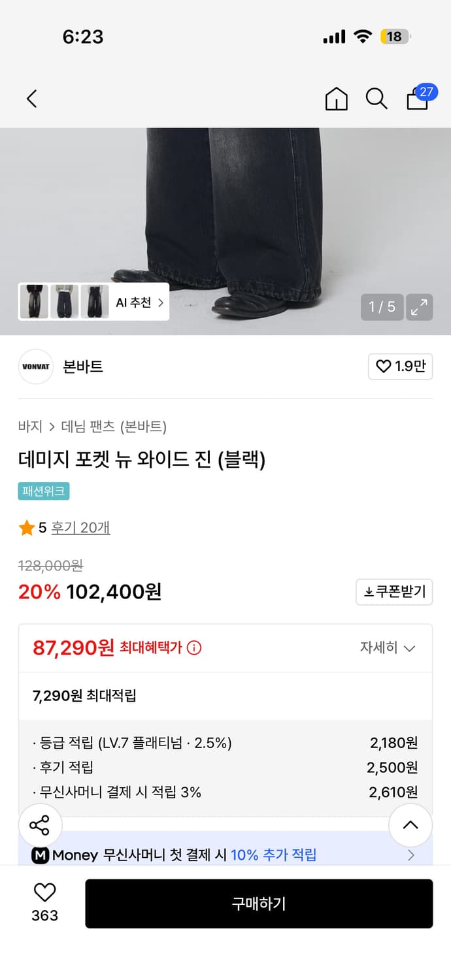This screenshot has width=451, height=980.
Task: Tap the 1/5 image counter indicator
Action: 382,307
